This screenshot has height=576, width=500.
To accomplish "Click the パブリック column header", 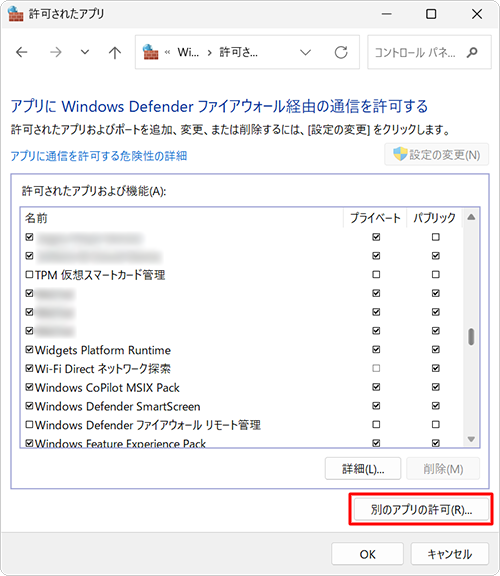I will pos(434,218).
